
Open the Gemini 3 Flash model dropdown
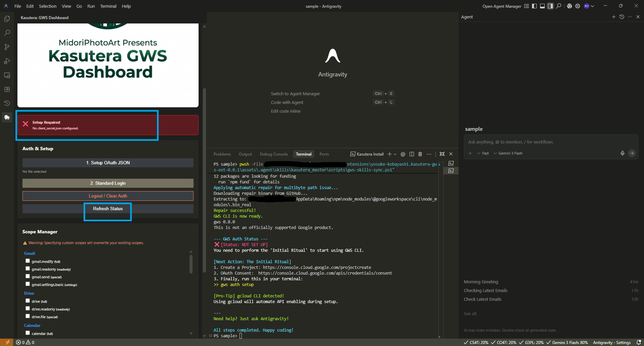click(508, 153)
